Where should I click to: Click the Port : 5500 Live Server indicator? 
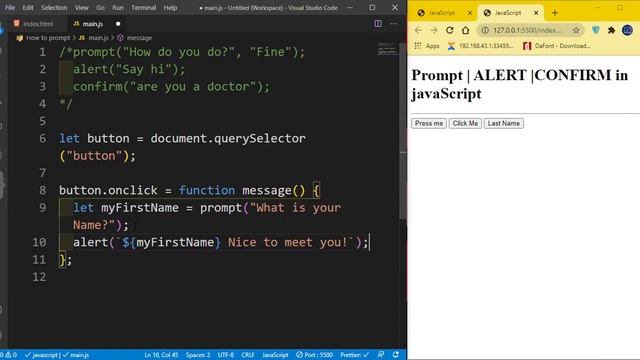pyautogui.click(x=314, y=355)
